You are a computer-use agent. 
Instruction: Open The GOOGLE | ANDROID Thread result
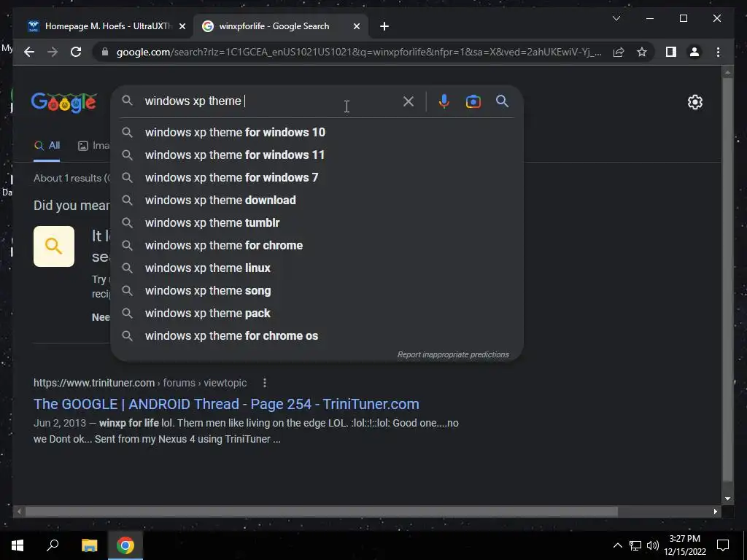point(226,404)
